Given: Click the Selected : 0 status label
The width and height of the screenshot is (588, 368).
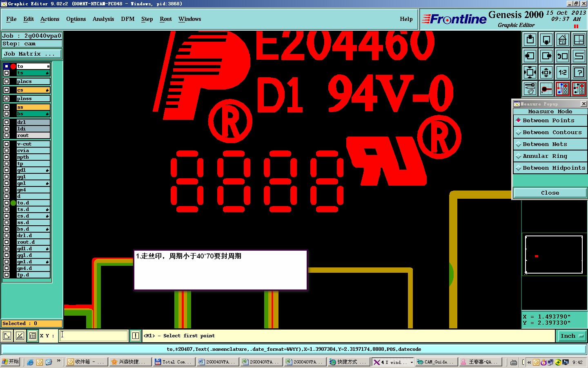Looking at the screenshot, I should pos(32,323).
